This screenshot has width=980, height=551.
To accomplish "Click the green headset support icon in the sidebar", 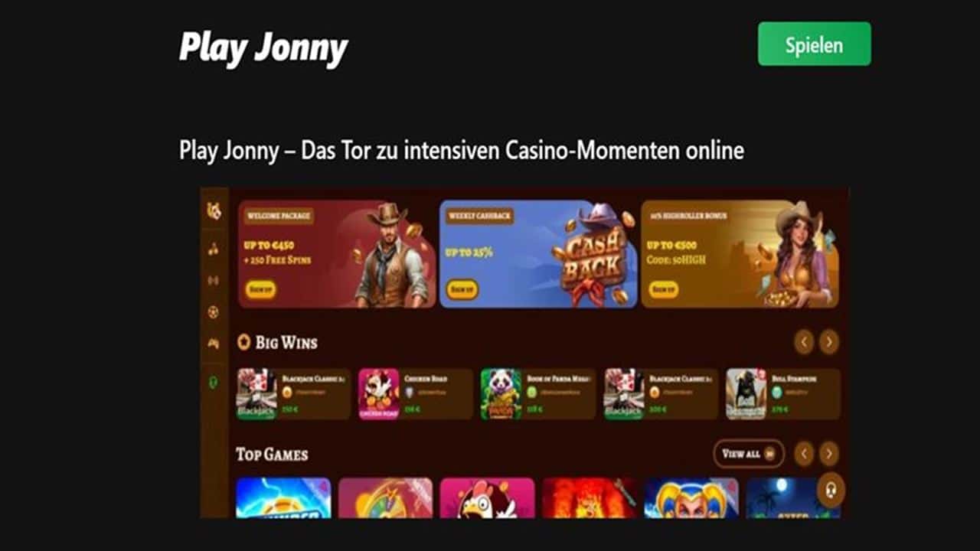I will pyautogui.click(x=214, y=382).
